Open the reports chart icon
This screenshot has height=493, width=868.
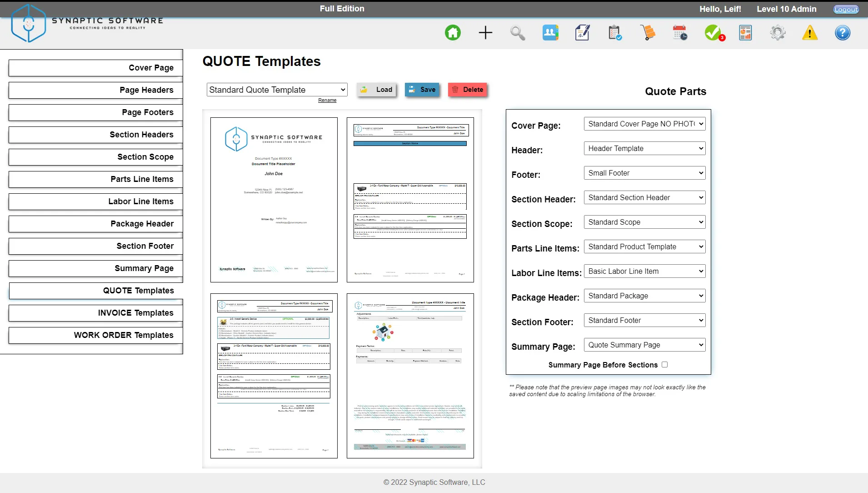click(x=745, y=33)
